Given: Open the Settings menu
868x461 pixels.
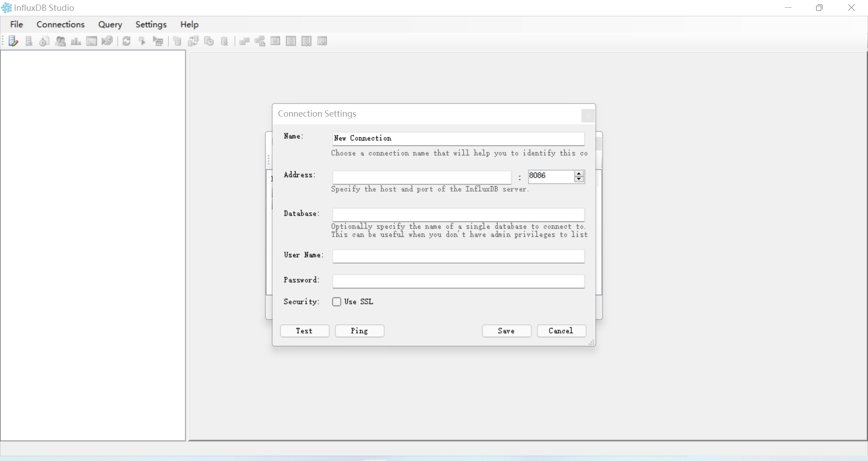Looking at the screenshot, I should (x=151, y=24).
